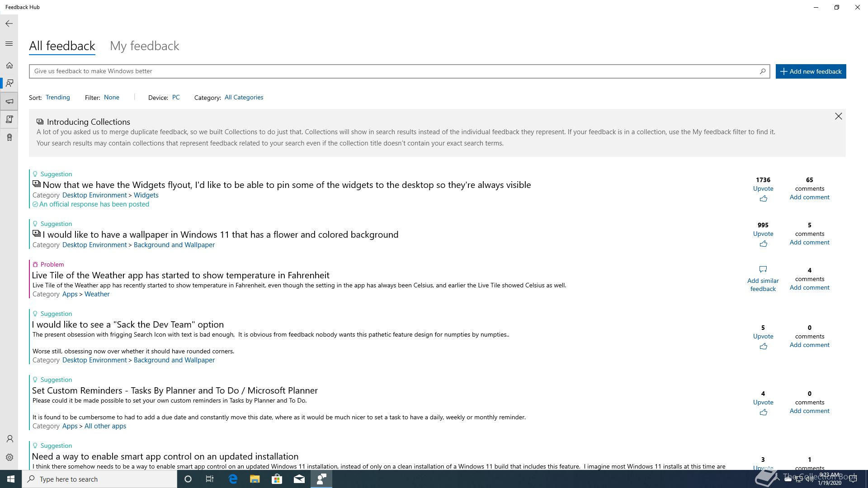This screenshot has height=488, width=868.
Task: Open Microsoft Store from taskbar
Action: click(x=277, y=479)
